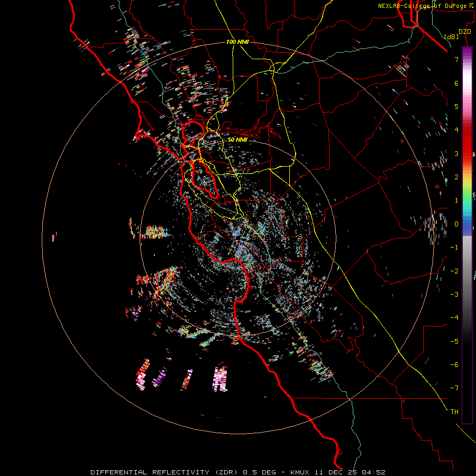Select the -7 dB tick label
Image resolution: width=476 pixels, height=476 pixels.
point(454,388)
